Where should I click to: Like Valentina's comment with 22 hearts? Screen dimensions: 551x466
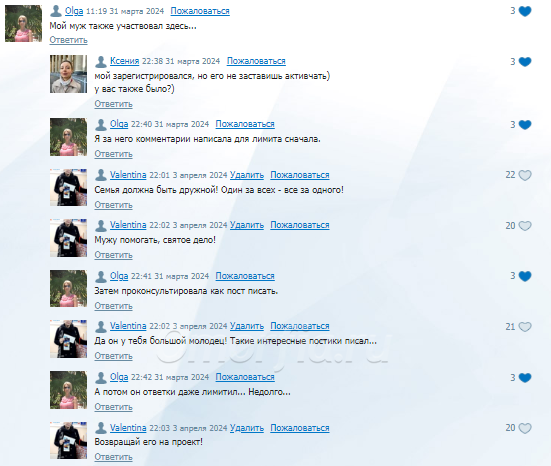(x=525, y=175)
